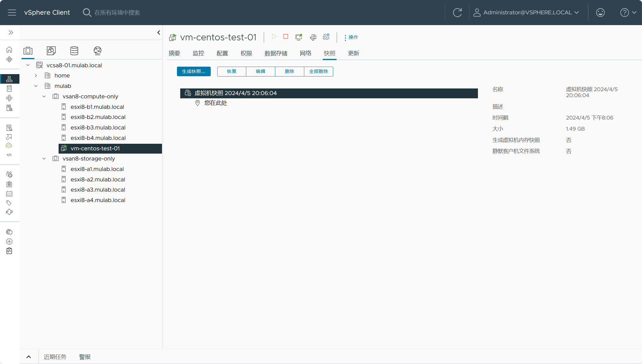Click the 生成快照... button
Image resolution: width=642 pixels, height=364 pixels.
pos(194,71)
